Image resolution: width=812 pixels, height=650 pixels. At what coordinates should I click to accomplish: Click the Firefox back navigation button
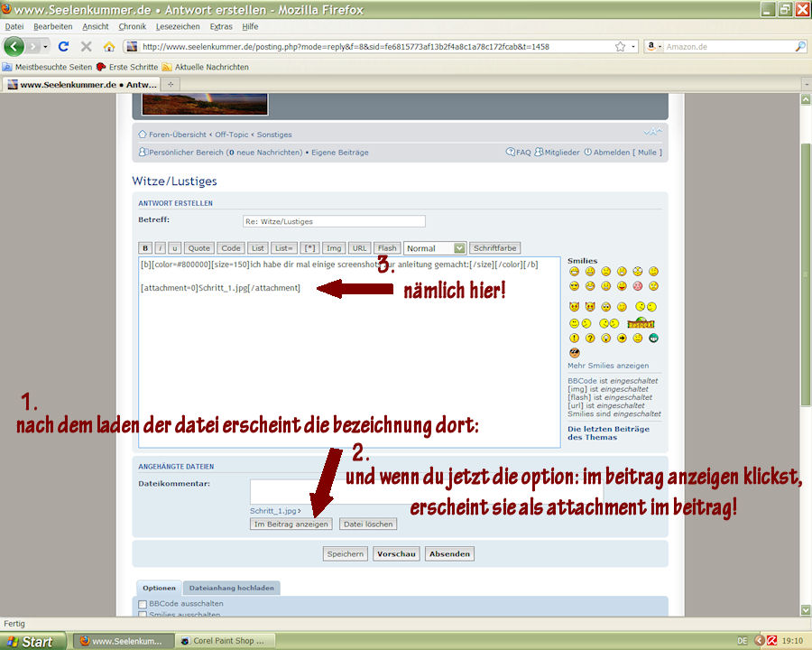click(14, 46)
